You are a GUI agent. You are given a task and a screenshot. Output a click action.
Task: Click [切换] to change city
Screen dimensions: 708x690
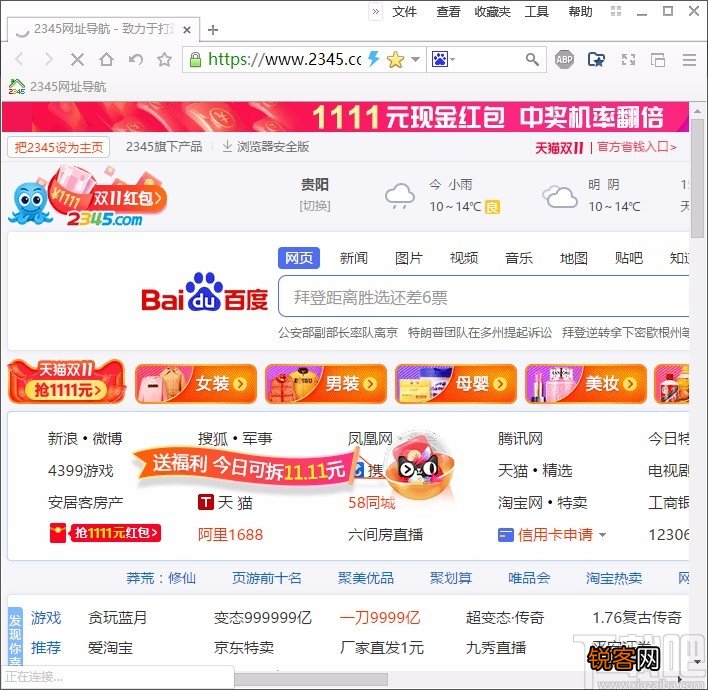315,206
